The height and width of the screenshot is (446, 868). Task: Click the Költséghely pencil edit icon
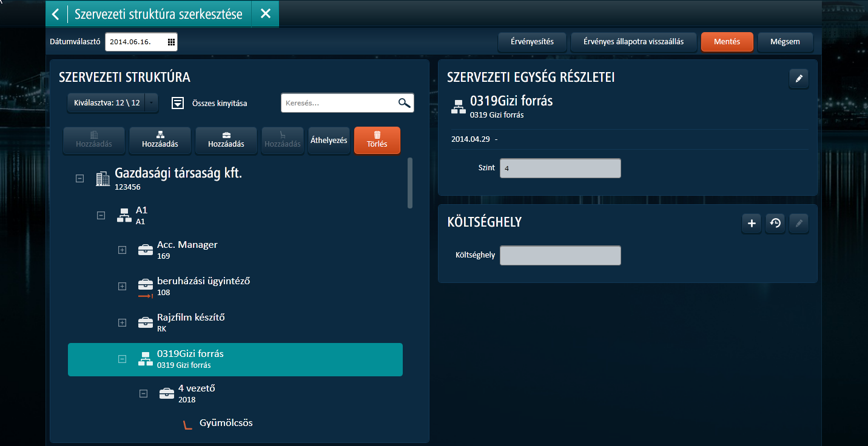click(799, 224)
